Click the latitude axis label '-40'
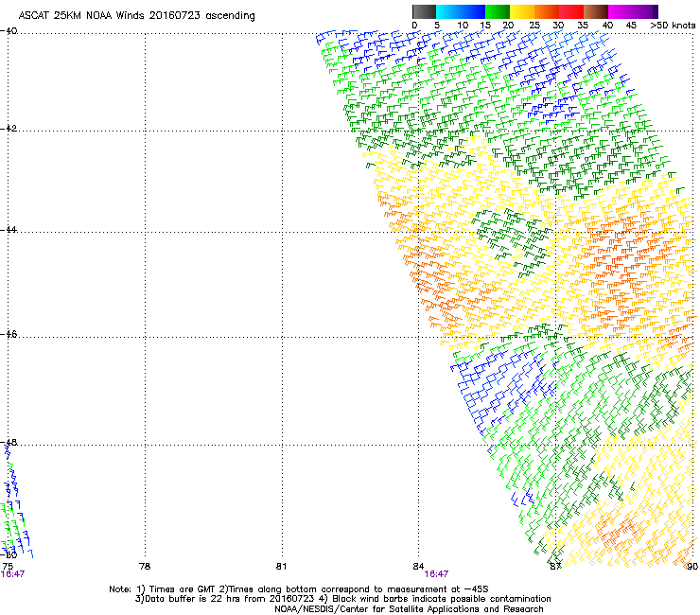This screenshot has height=615, width=700. click(9, 31)
